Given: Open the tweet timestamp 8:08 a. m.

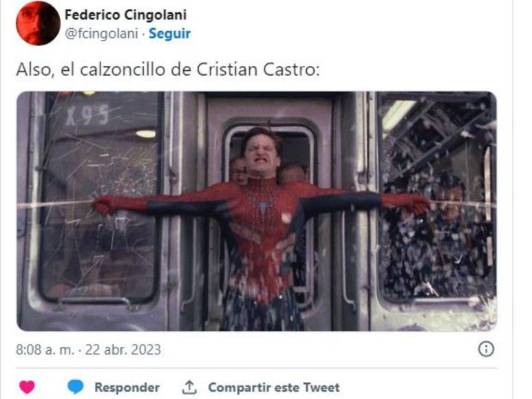Looking at the screenshot, I should [45, 349].
